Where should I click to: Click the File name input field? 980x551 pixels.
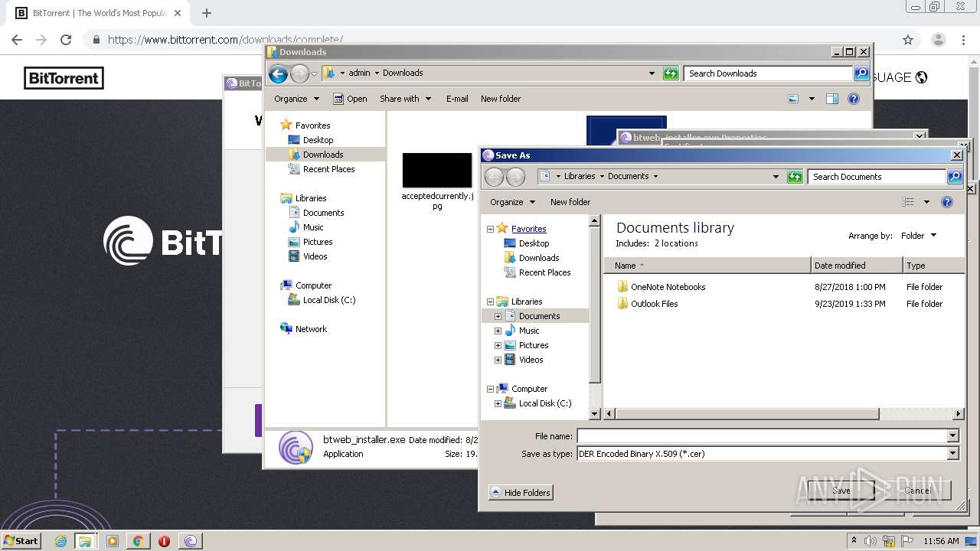point(762,436)
